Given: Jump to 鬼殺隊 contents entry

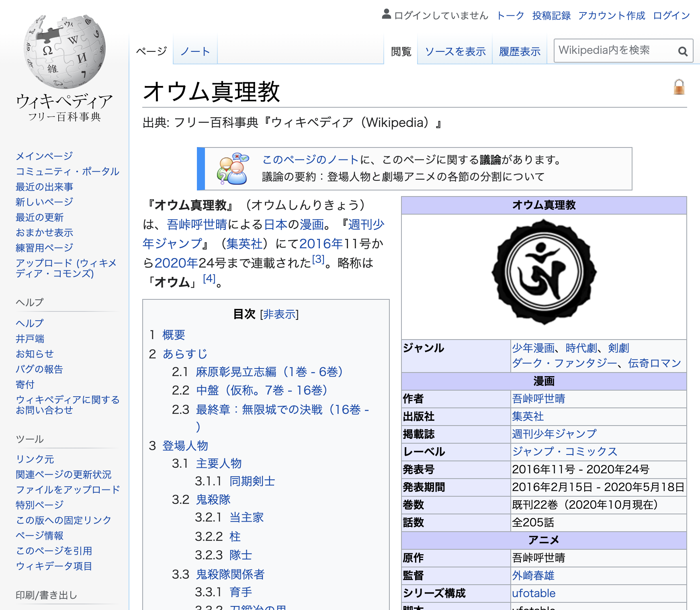Looking at the screenshot, I should pyautogui.click(x=213, y=499).
